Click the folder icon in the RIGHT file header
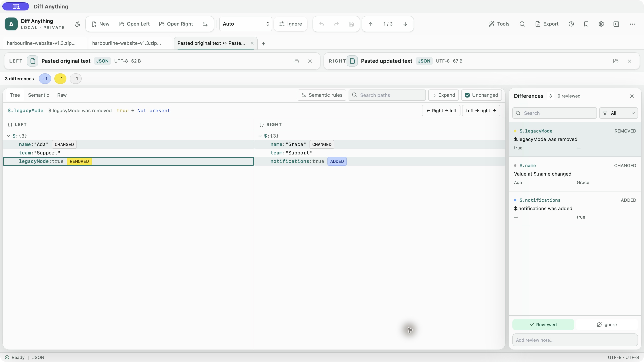644x362 pixels. pos(616,61)
